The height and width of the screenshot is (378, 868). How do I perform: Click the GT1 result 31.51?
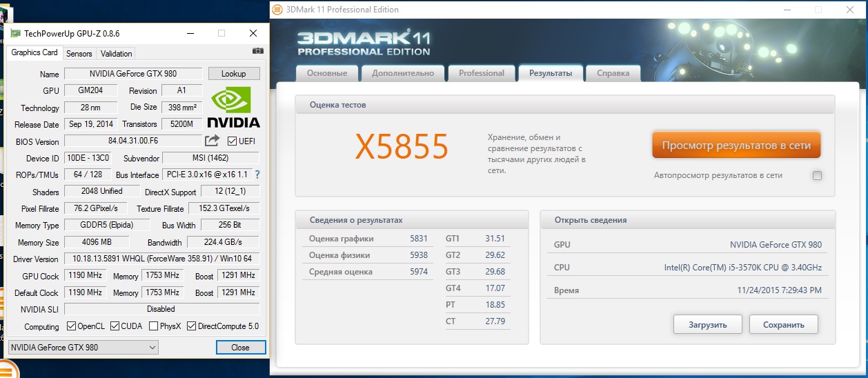pyautogui.click(x=495, y=239)
